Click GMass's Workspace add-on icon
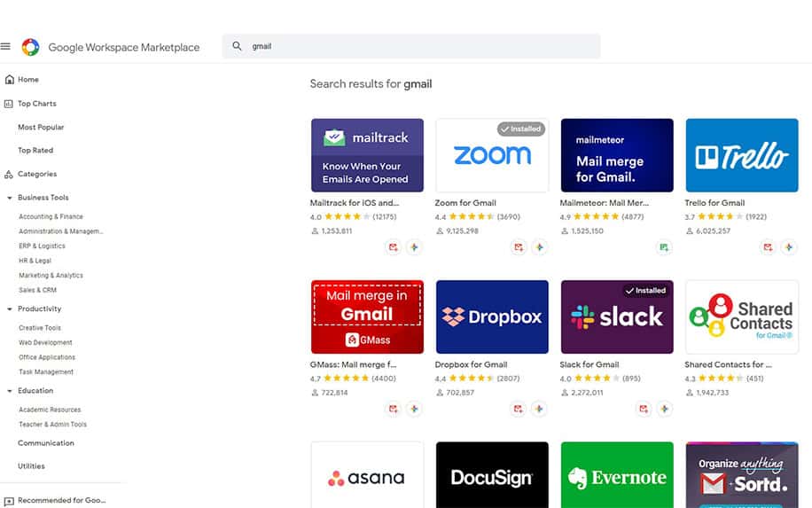The image size is (812, 508). pos(414,409)
